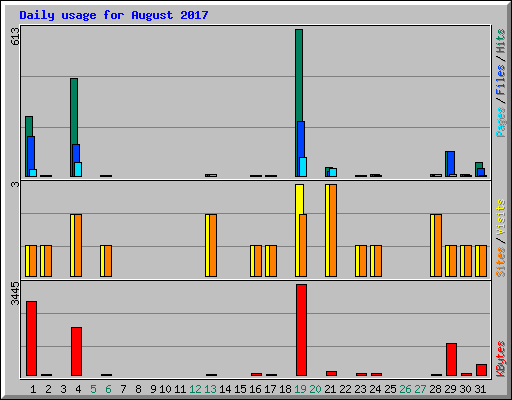Viewport: 512px width, 400px height.
Task: Click the "613" top axis value
Action: point(15,36)
